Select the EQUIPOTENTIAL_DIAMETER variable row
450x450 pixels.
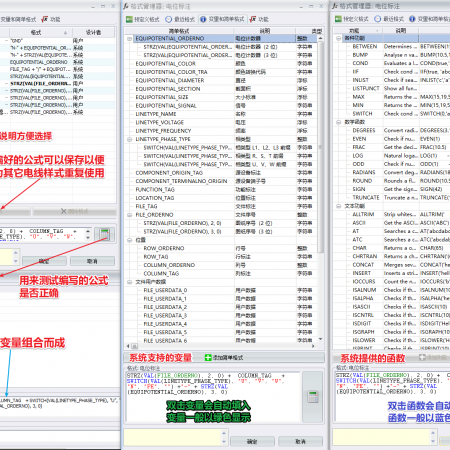(x=221, y=80)
